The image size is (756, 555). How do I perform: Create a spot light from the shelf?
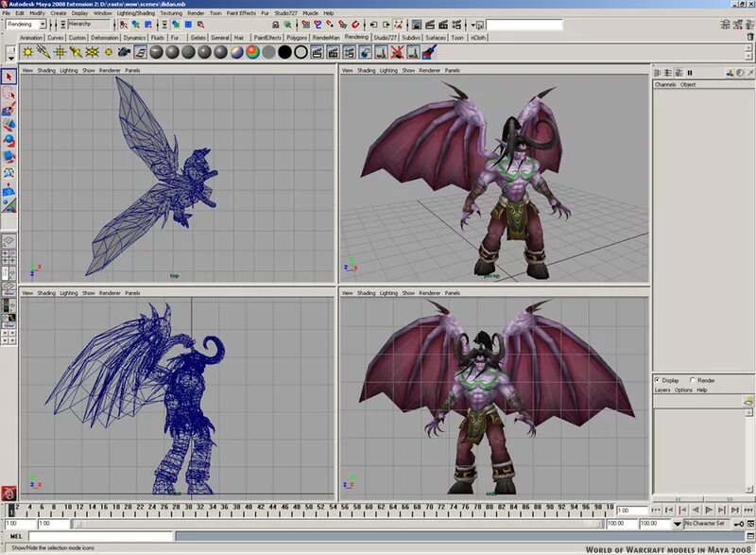(76, 52)
